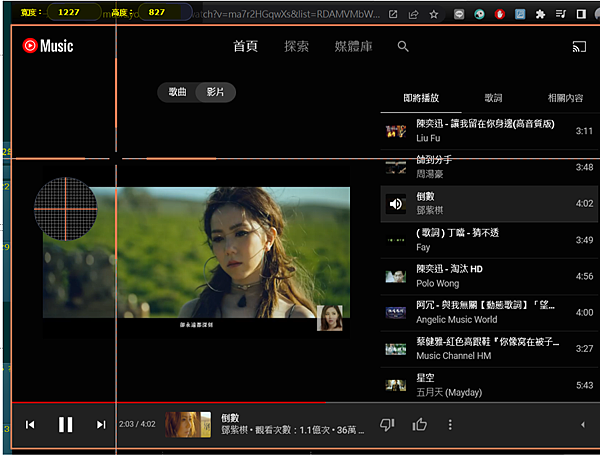Click the red hand extension icon

[x=500, y=15]
